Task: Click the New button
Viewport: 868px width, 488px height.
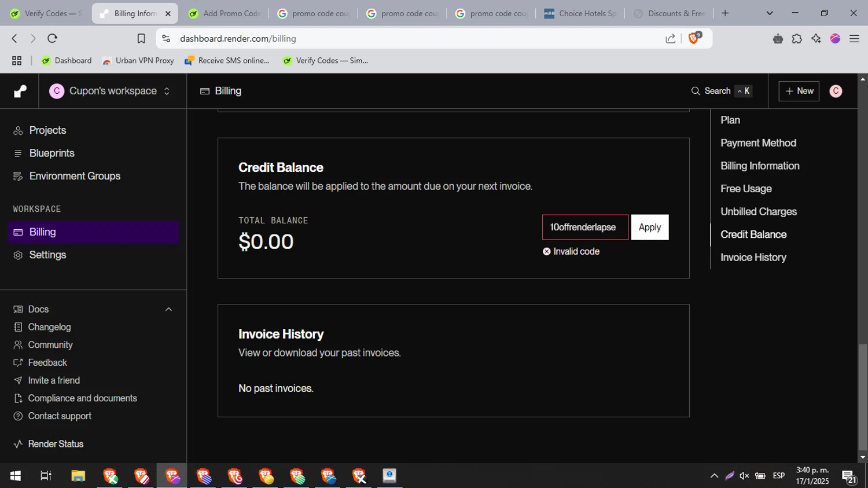Action: click(x=799, y=91)
